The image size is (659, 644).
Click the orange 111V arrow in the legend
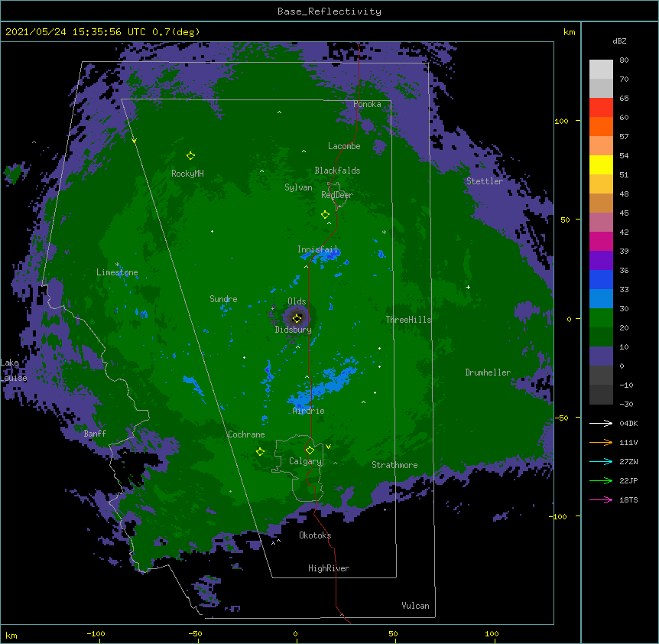(601, 442)
